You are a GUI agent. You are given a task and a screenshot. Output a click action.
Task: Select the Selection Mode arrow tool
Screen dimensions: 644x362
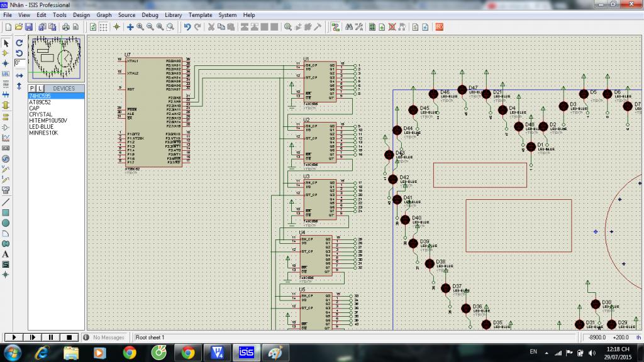[x=6, y=43]
